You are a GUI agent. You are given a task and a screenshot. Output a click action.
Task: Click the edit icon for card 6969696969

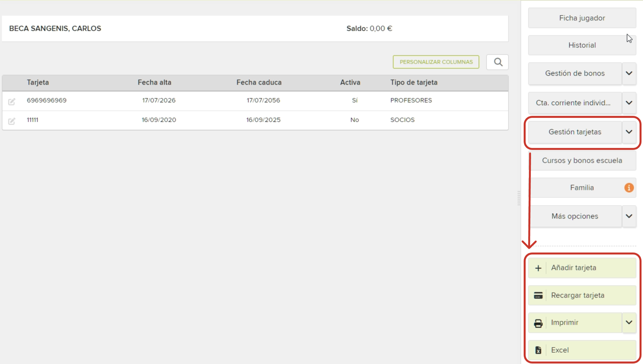(12, 102)
